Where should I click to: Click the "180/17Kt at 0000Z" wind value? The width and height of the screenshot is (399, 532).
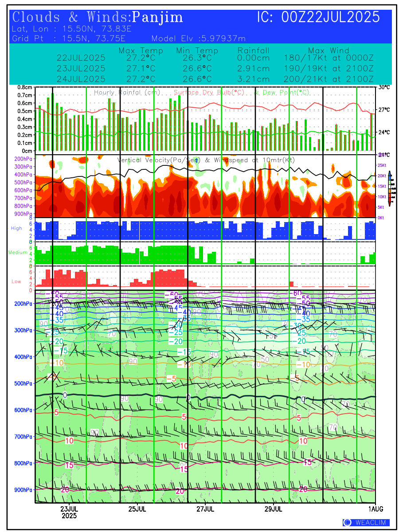point(329,58)
